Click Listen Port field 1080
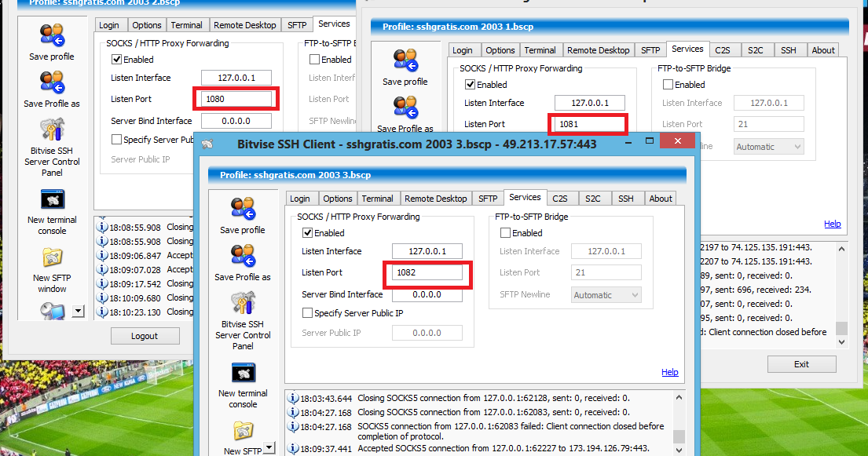Viewport: 868px width, 456px height. point(236,99)
